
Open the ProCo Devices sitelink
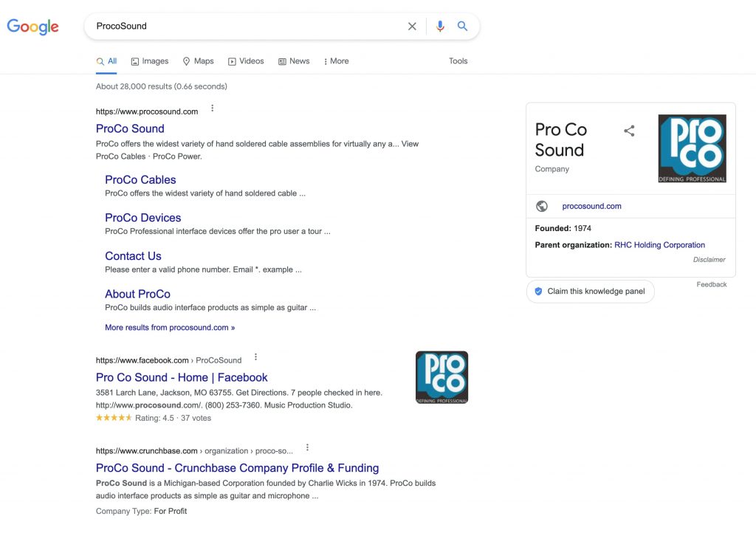point(142,218)
